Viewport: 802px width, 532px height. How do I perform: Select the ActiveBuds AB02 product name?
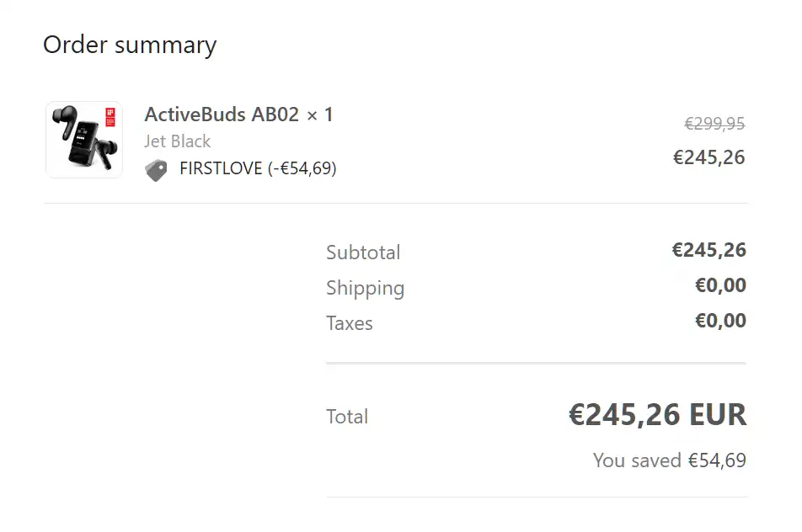click(x=222, y=114)
